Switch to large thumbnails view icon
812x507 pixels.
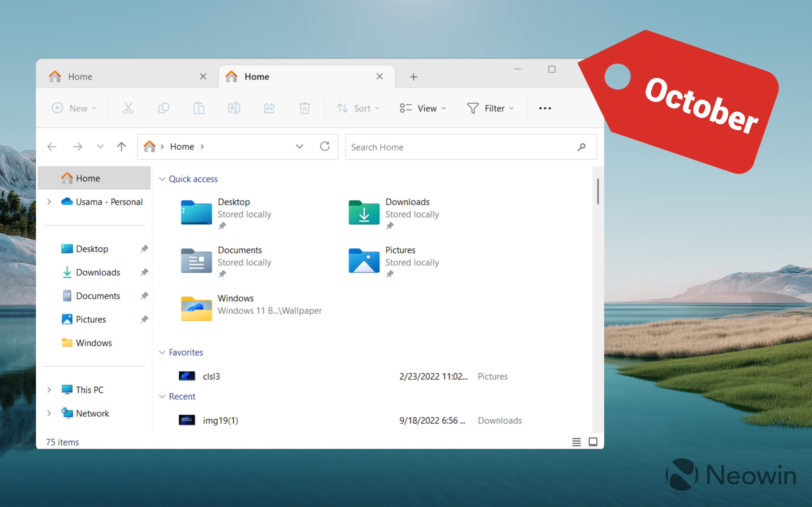click(x=593, y=442)
